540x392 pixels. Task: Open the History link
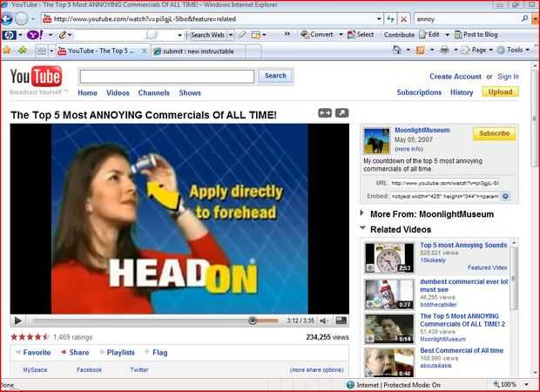click(x=462, y=92)
